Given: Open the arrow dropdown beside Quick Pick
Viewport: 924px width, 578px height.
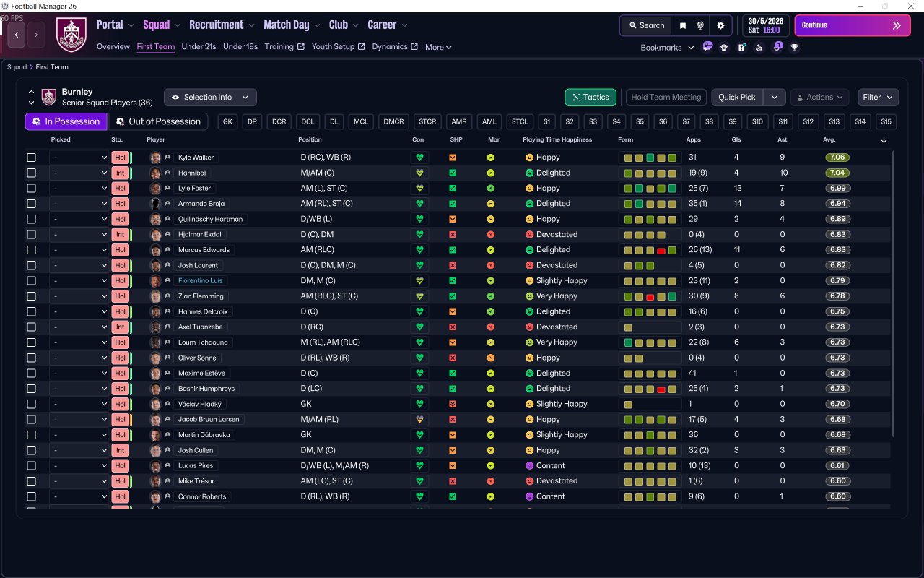Looking at the screenshot, I should point(774,97).
